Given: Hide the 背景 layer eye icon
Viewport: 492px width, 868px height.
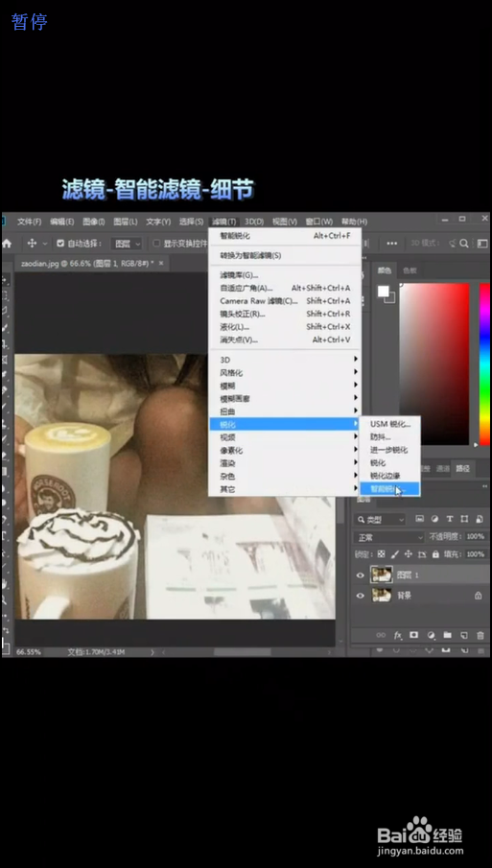Looking at the screenshot, I should tap(361, 596).
